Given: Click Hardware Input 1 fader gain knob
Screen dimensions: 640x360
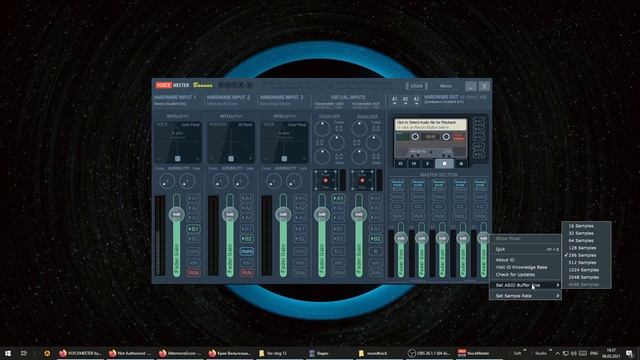Looking at the screenshot, I should coord(176,214).
